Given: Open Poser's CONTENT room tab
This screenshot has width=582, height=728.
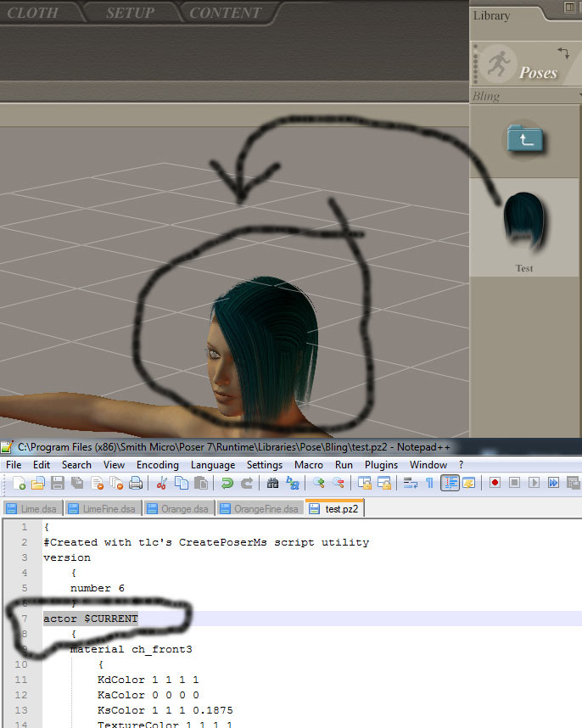Looking at the screenshot, I should tap(225, 13).
